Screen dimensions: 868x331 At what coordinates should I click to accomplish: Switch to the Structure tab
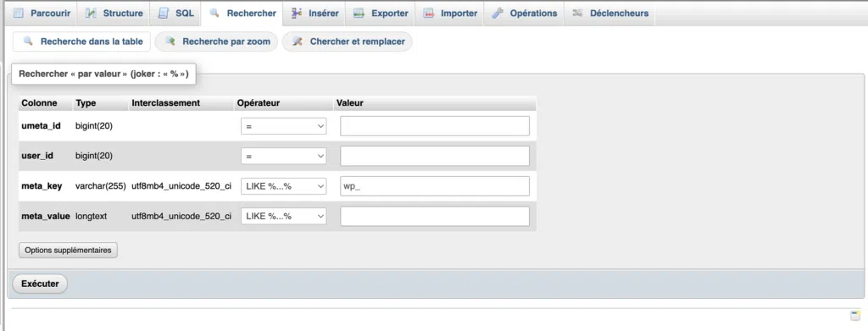[114, 14]
